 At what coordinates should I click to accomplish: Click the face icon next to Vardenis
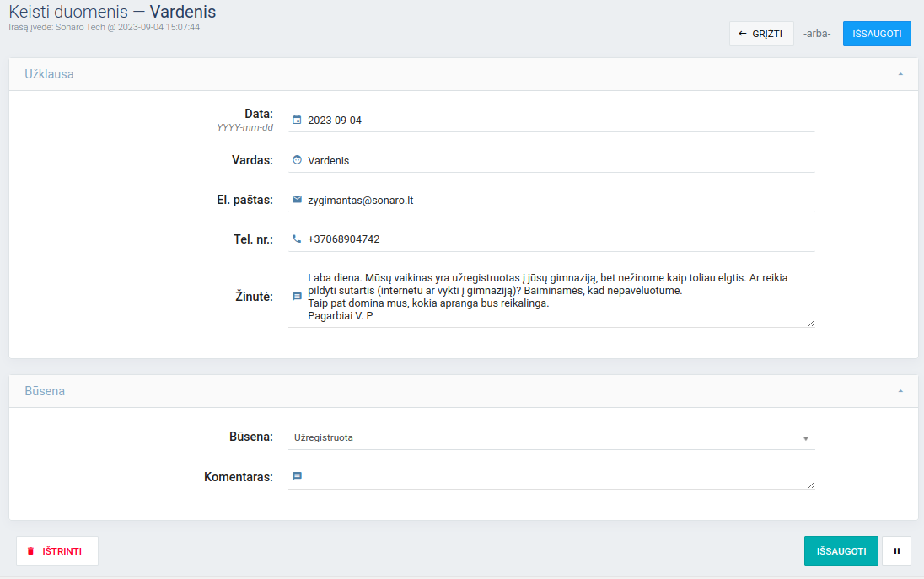click(x=297, y=160)
